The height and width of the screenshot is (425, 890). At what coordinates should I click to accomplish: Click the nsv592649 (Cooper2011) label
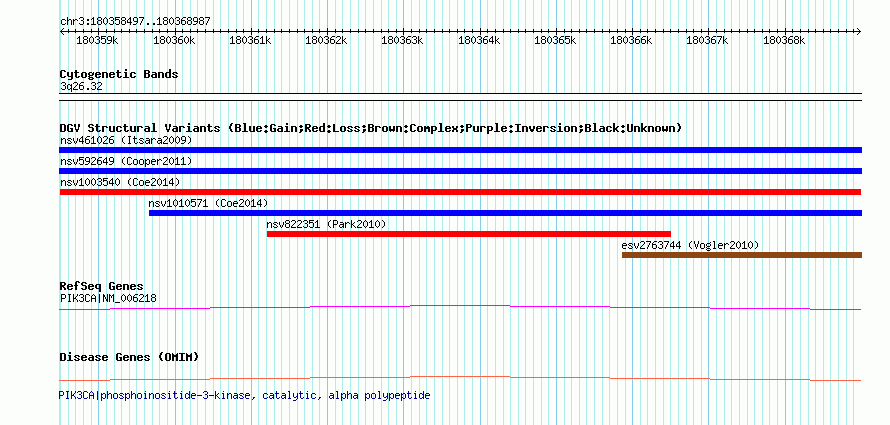[x=126, y=161]
